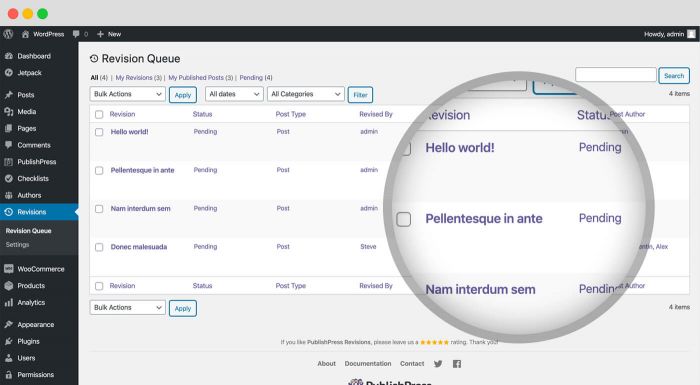Open Contact link in footer

[x=412, y=364]
